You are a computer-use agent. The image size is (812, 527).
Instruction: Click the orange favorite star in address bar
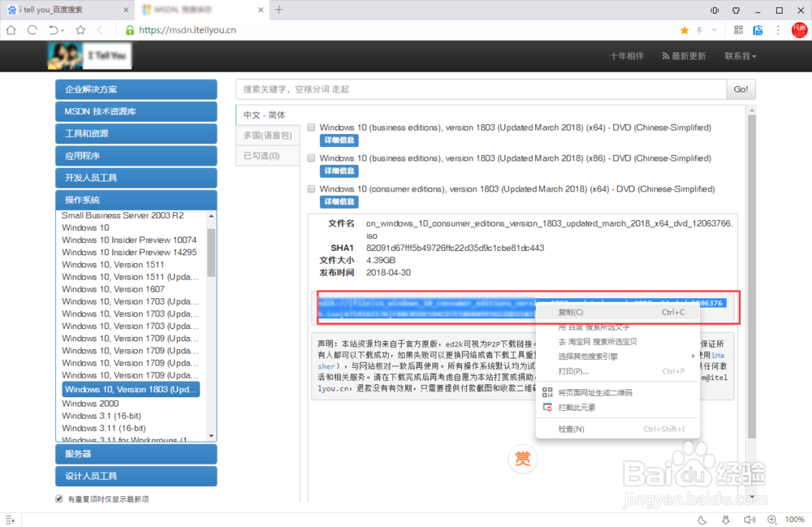pyautogui.click(x=685, y=31)
